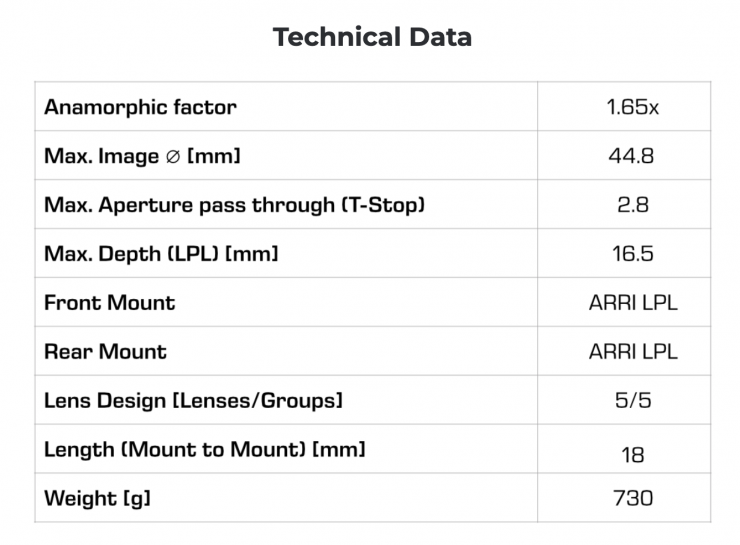Click the ARRI LPL value for Front Mount
This screenshot has height=545, width=740.
pyautogui.click(x=632, y=302)
